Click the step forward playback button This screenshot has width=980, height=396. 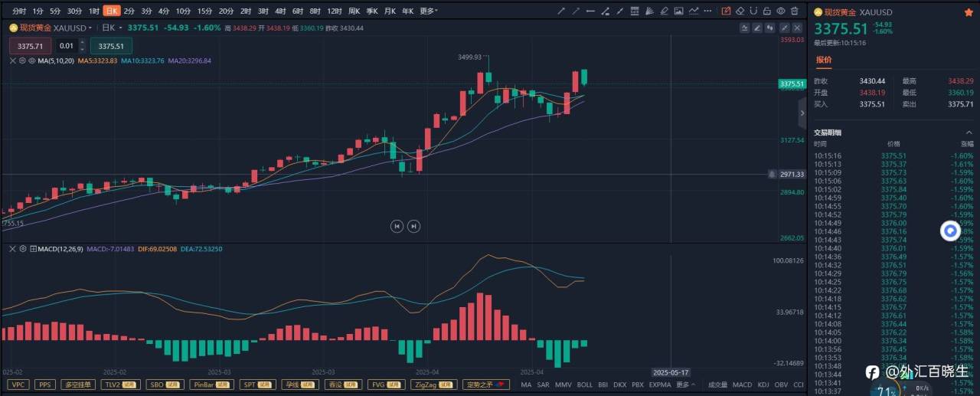pos(413,225)
